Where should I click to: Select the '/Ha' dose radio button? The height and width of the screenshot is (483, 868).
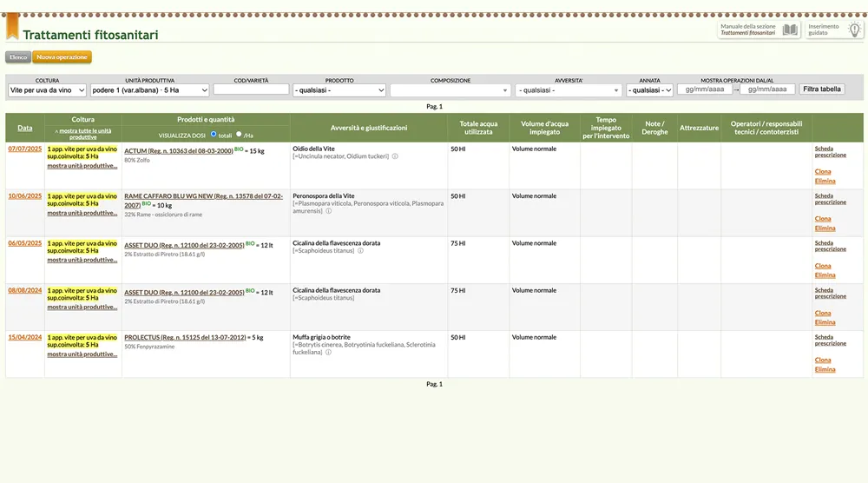pyautogui.click(x=240, y=135)
